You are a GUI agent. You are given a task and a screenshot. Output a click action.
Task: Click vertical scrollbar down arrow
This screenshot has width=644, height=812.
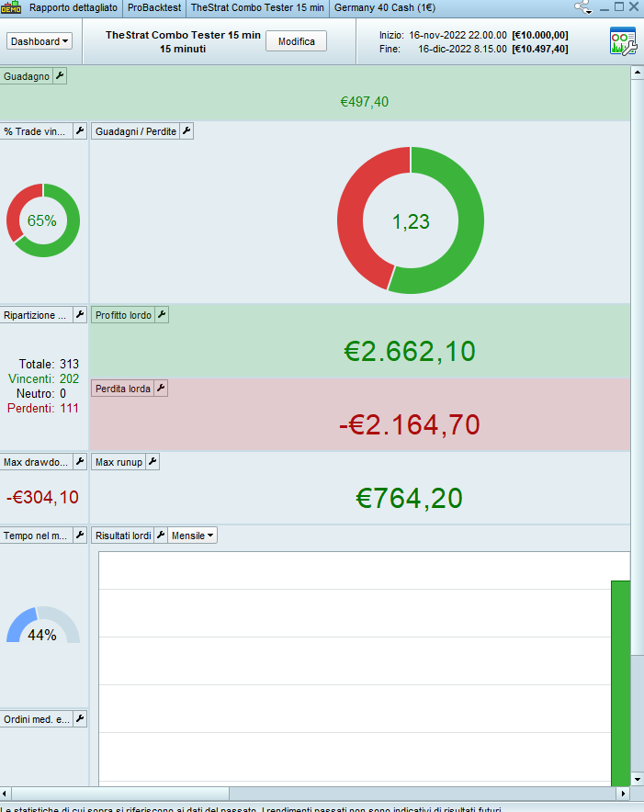[638, 779]
